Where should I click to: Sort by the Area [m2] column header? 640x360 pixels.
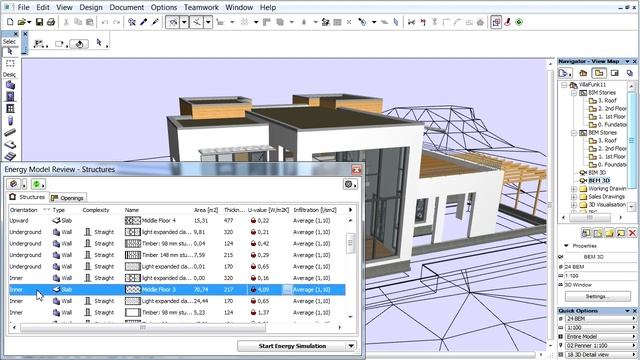(x=206, y=210)
